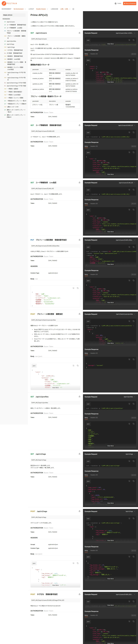Toggle line wrap on GET /api/v2/users json response
Viewport: 138px width, 644px height.
pos(129,60)
